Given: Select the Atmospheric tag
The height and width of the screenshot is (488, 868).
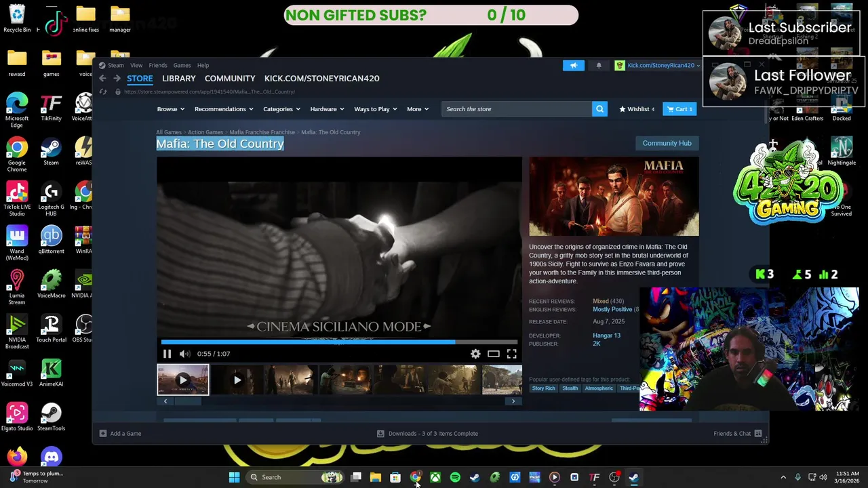Looking at the screenshot, I should pos(599,388).
